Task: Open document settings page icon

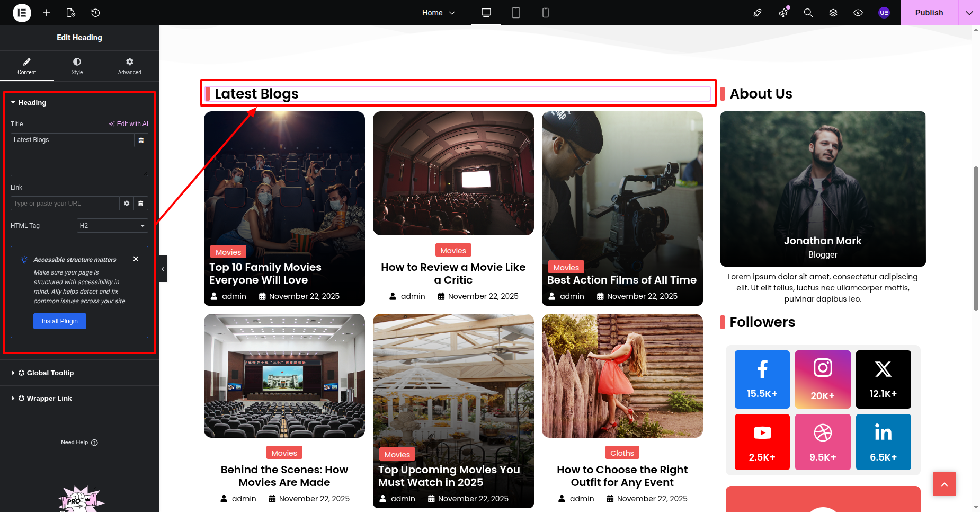Action: coord(70,13)
